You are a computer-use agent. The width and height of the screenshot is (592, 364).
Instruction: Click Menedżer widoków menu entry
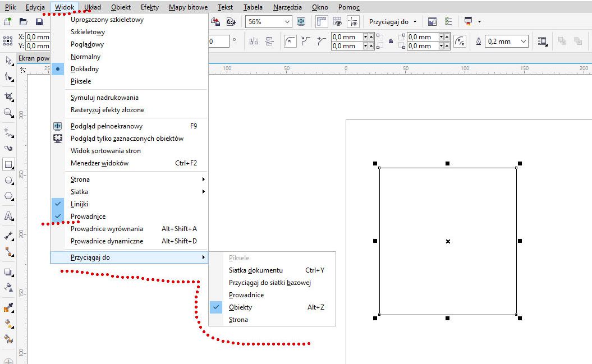coord(99,163)
